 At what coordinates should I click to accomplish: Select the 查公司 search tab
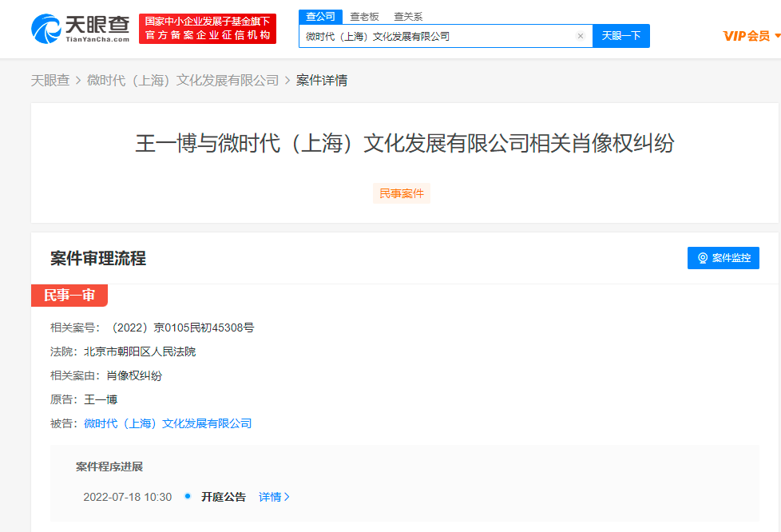[x=320, y=17]
